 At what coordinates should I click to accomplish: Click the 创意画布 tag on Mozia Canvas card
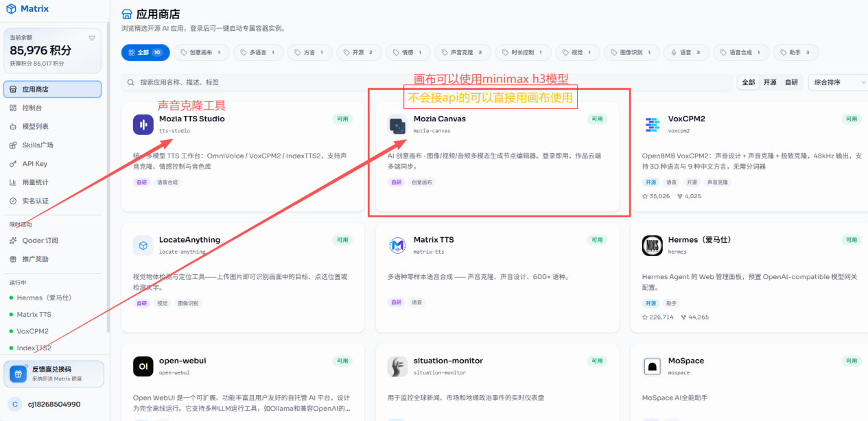tap(422, 182)
